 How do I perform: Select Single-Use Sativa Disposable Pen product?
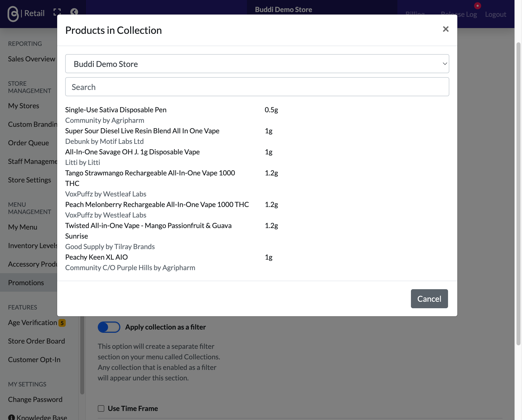point(116,110)
